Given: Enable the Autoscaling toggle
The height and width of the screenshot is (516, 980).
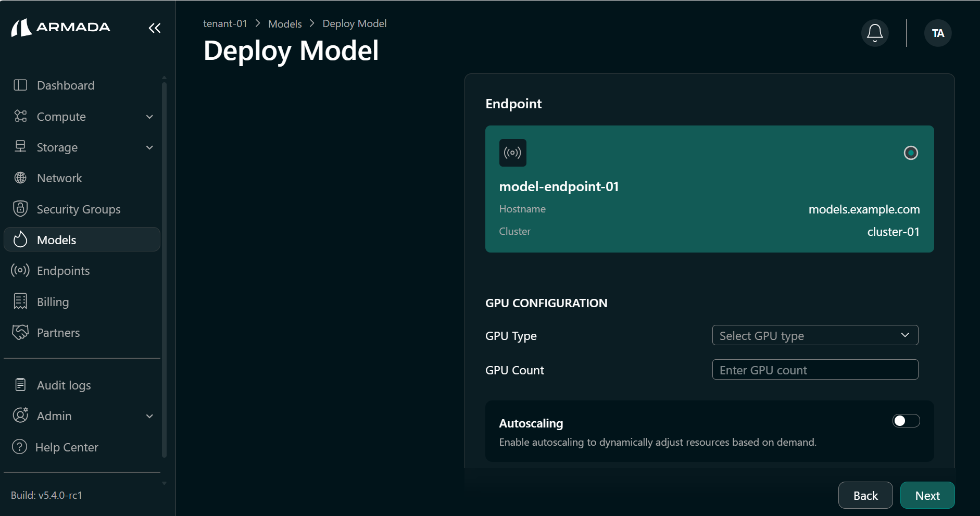Looking at the screenshot, I should click(906, 421).
